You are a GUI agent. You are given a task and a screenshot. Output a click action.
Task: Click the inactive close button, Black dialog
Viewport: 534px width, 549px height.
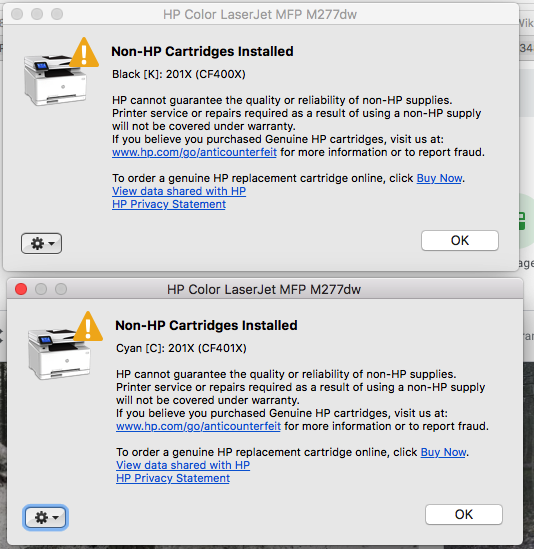(17, 14)
